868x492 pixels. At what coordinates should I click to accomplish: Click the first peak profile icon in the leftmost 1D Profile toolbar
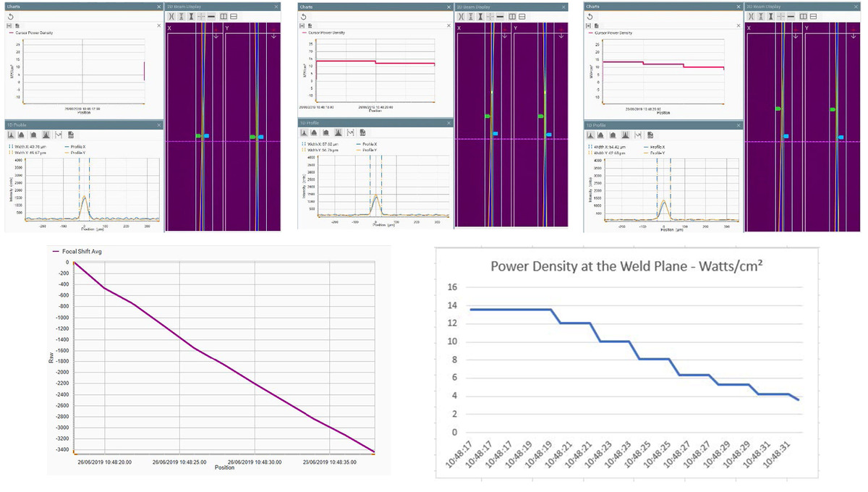[x=12, y=135]
